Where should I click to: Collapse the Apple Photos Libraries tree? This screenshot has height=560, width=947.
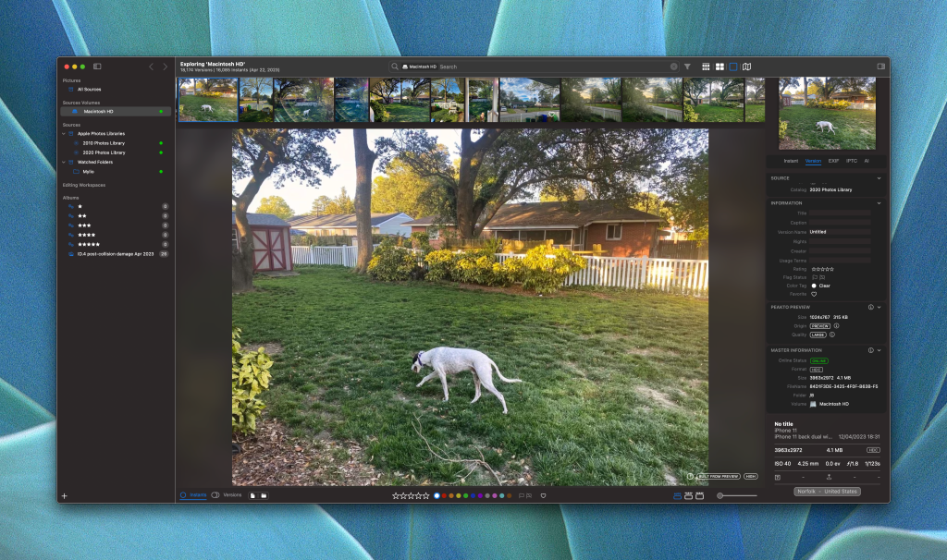pyautogui.click(x=64, y=133)
